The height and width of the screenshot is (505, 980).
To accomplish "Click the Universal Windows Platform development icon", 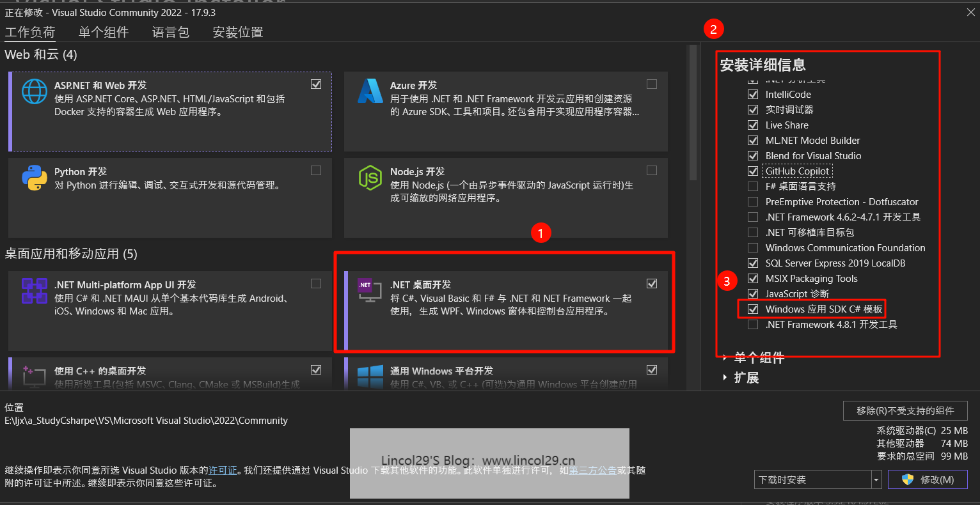I will [x=370, y=376].
